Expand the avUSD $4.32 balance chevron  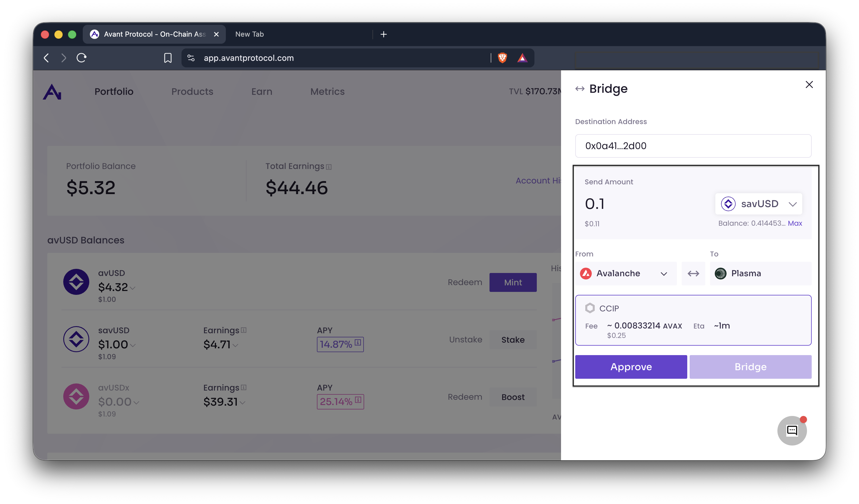(x=133, y=288)
